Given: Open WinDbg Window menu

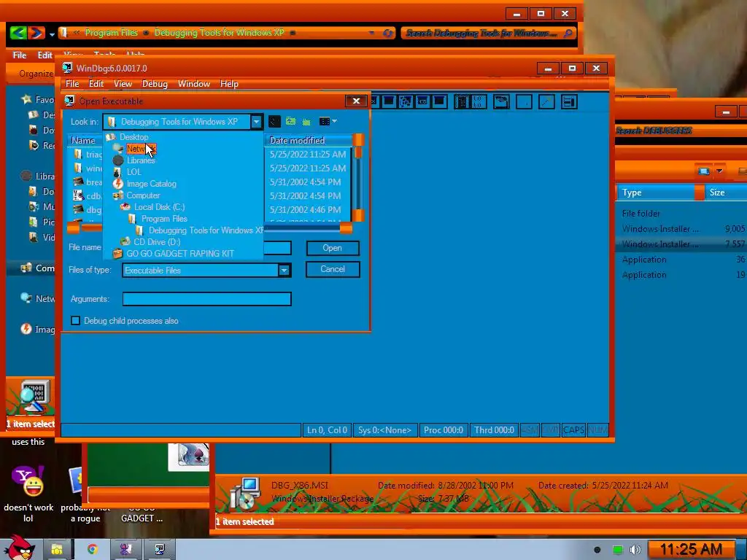Looking at the screenshot, I should pos(194,84).
